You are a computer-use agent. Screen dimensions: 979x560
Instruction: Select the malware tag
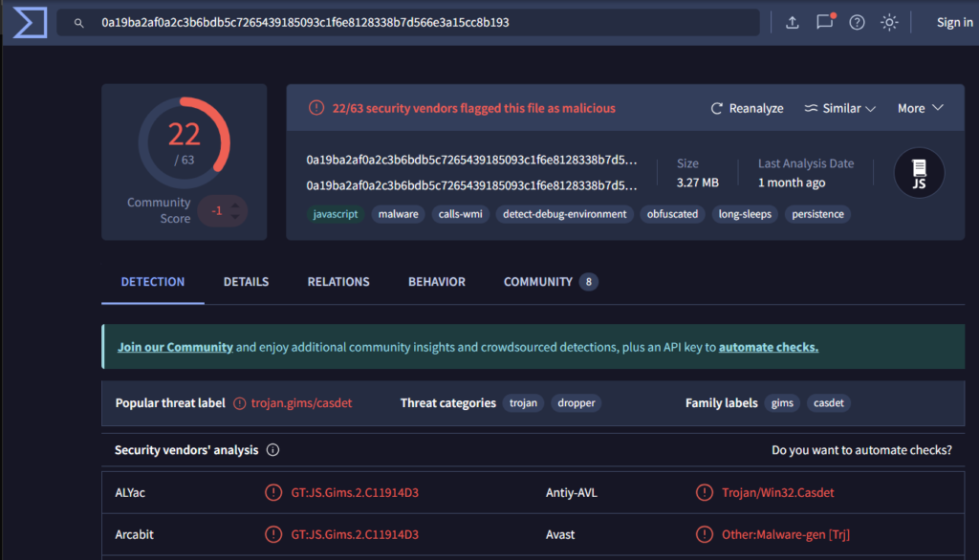(399, 214)
